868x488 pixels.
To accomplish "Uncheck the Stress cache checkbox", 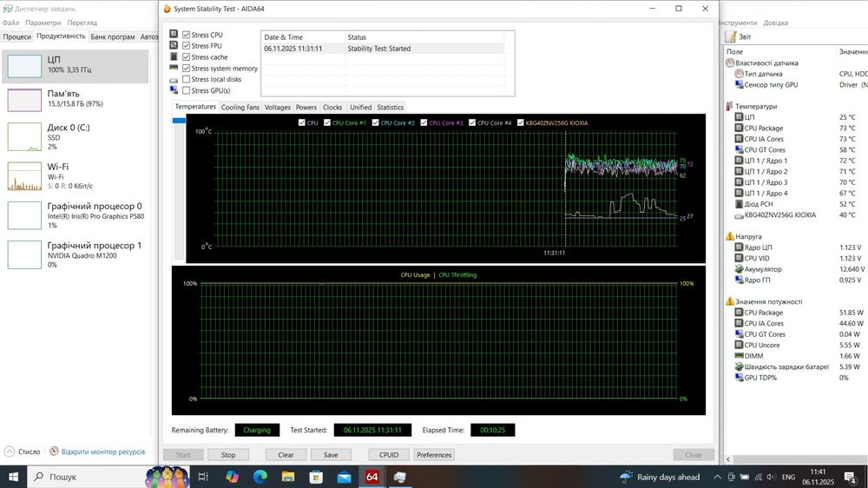I will pyautogui.click(x=186, y=56).
